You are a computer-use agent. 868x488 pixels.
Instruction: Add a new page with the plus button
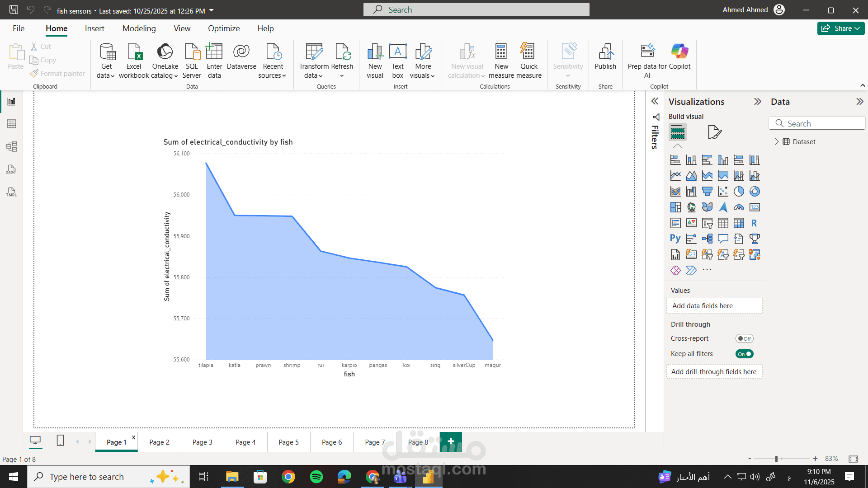[451, 441]
